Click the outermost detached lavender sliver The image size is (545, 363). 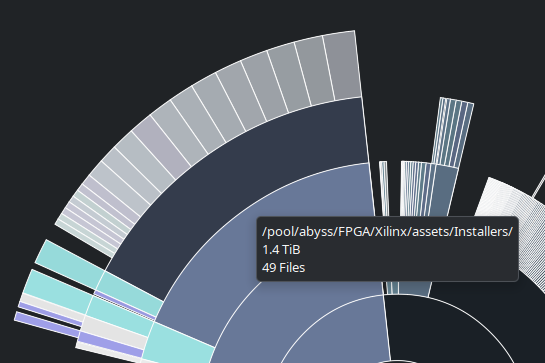click(47, 324)
